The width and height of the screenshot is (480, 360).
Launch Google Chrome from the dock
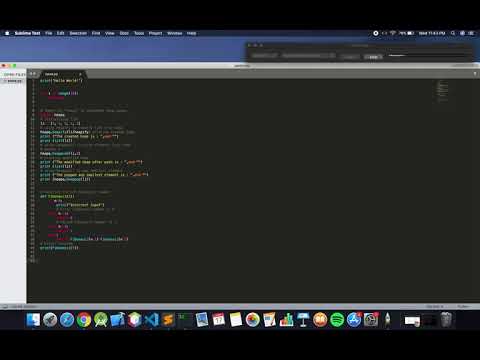84,320
